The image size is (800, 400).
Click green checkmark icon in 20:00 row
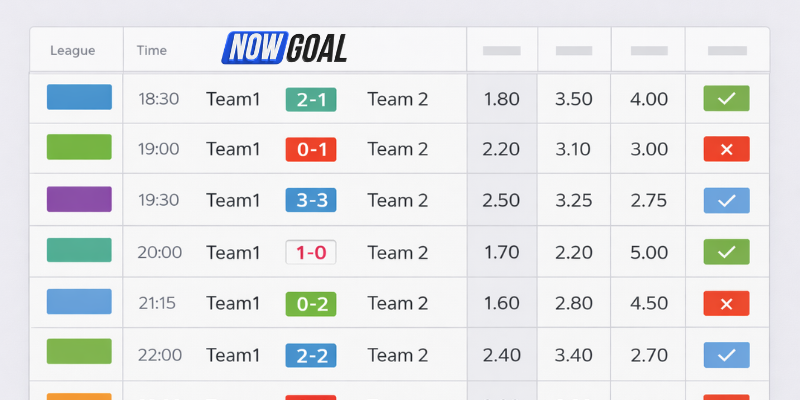[x=726, y=252]
